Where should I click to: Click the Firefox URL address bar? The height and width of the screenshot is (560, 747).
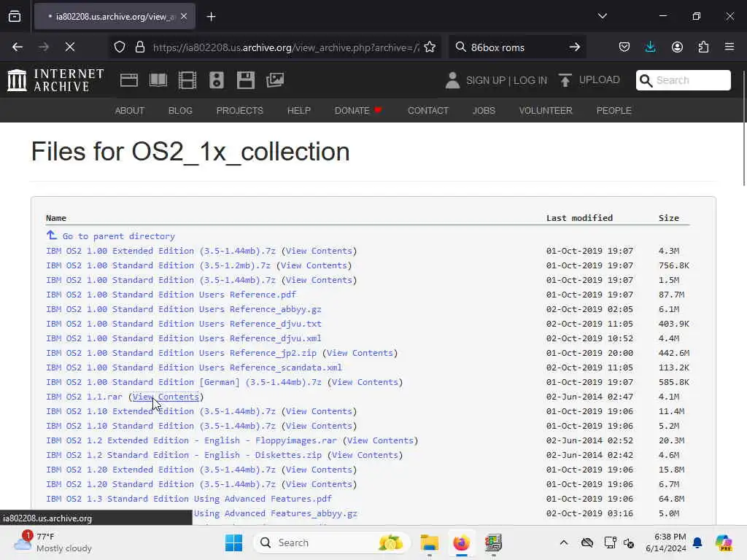(x=286, y=47)
